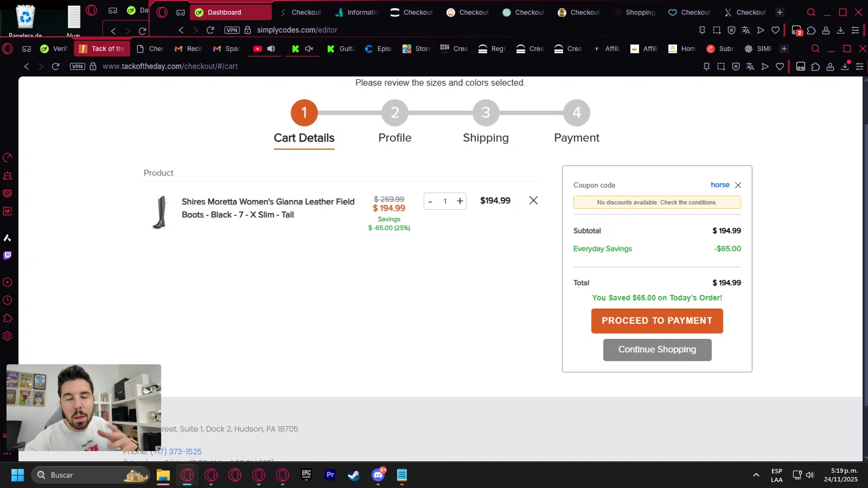Open settings gear in the Opera sidebar
Image resolution: width=868 pixels, height=488 pixels.
click(x=8, y=336)
